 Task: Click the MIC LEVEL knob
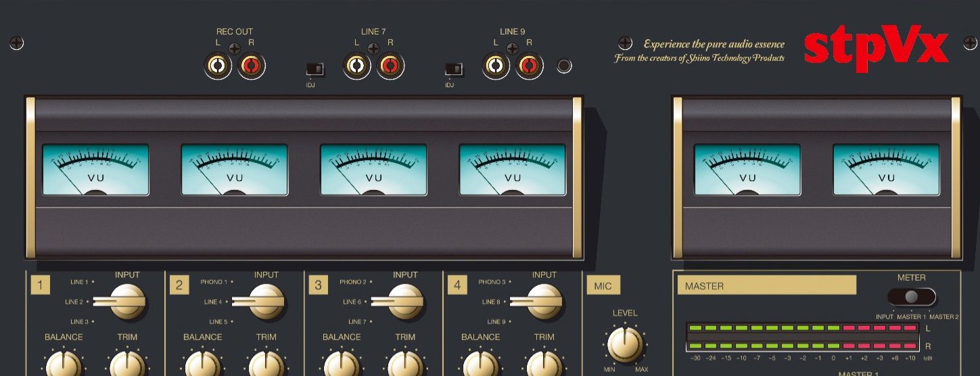click(624, 344)
